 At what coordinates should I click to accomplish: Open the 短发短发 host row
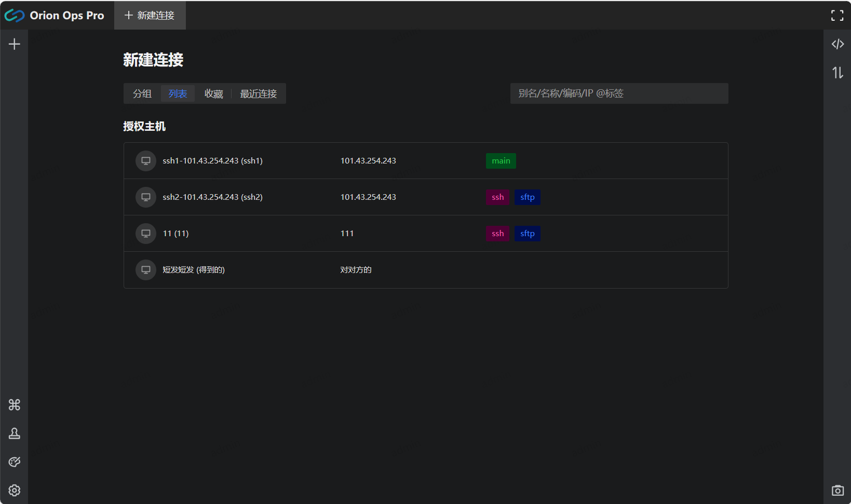pos(426,270)
